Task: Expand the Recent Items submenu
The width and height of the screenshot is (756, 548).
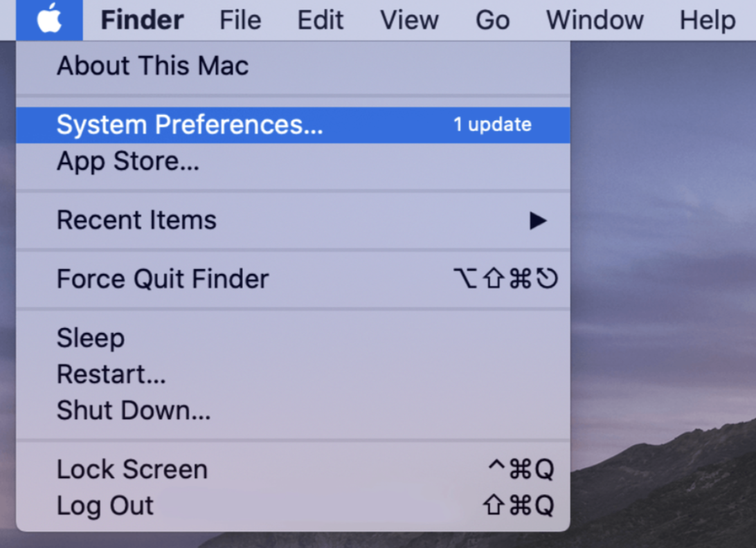Action: 136,221
